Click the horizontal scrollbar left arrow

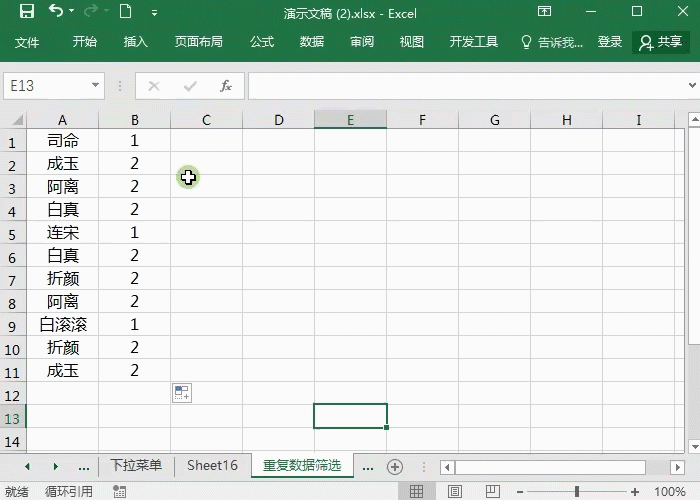point(447,467)
